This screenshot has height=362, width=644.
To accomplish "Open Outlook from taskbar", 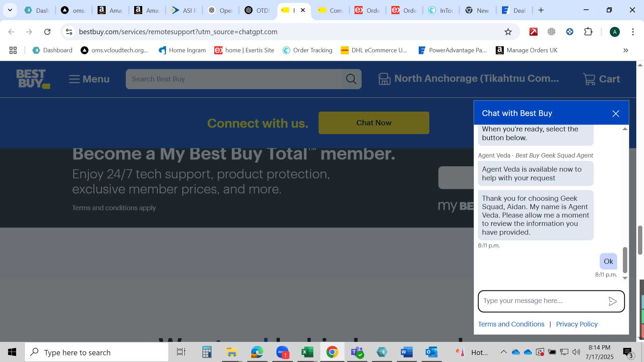I will (431, 352).
